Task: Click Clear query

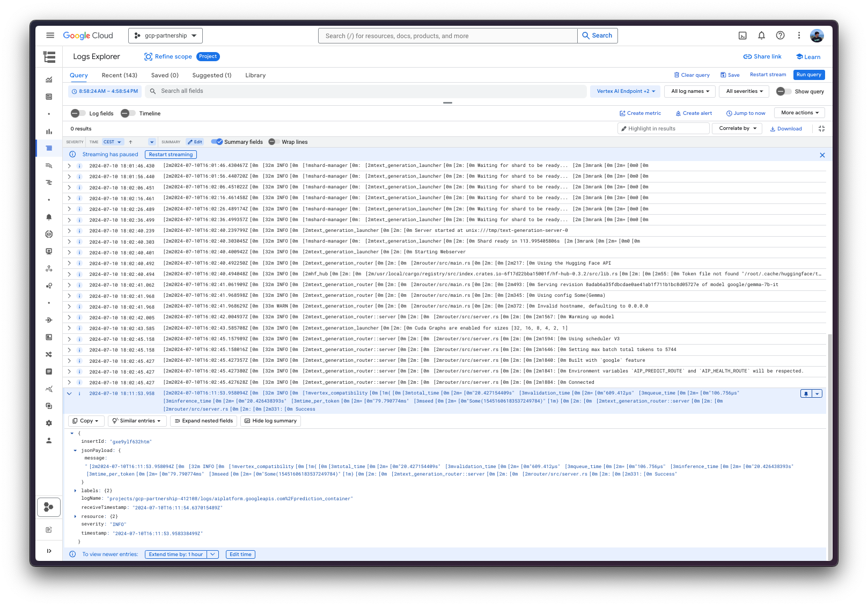Action: (x=692, y=75)
